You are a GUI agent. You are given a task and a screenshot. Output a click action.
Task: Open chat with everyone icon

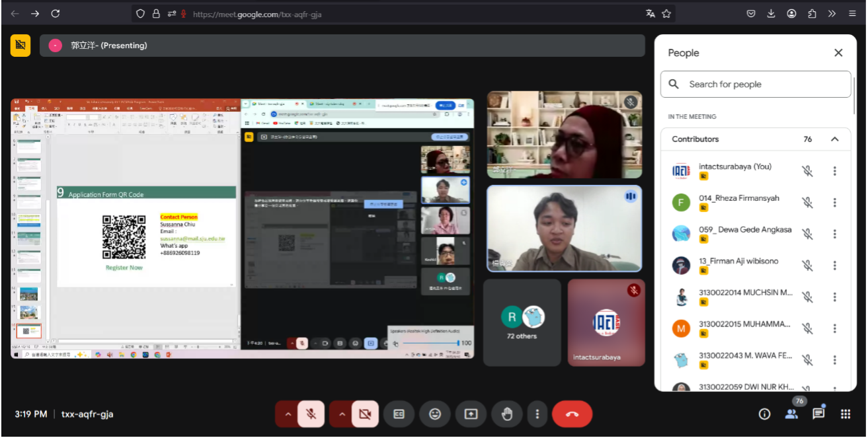pyautogui.click(x=818, y=414)
